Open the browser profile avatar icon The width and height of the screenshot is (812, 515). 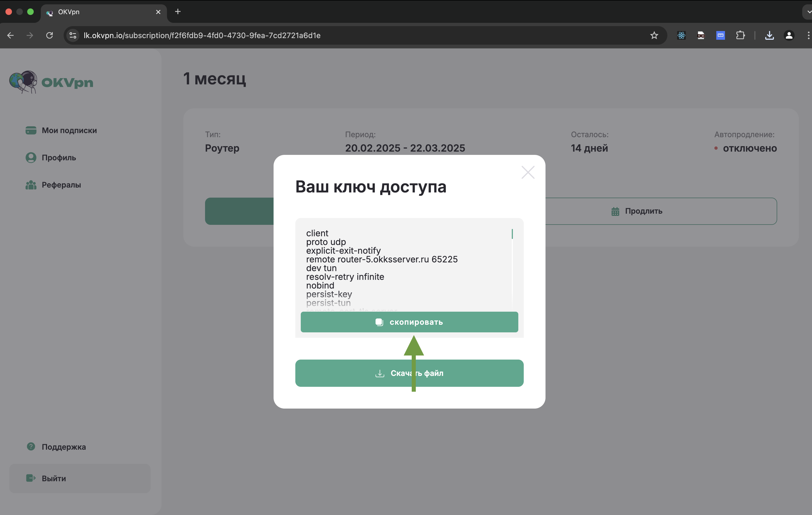pos(789,35)
